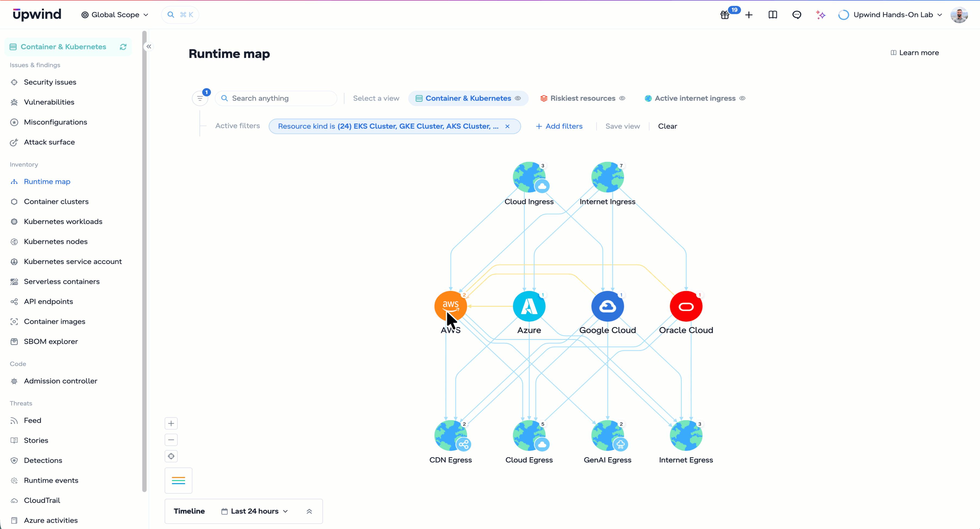Open the Global Scope dropdown
This screenshot has height=529, width=980.
point(115,15)
